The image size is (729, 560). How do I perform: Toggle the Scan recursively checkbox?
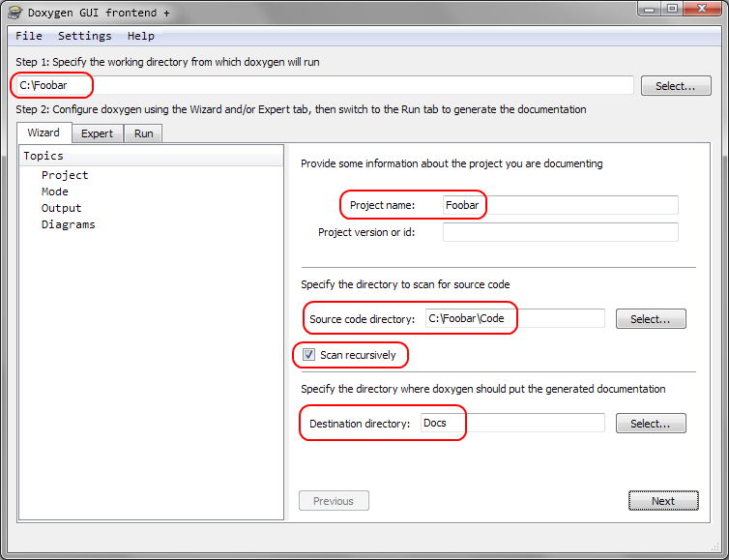pyautogui.click(x=308, y=355)
